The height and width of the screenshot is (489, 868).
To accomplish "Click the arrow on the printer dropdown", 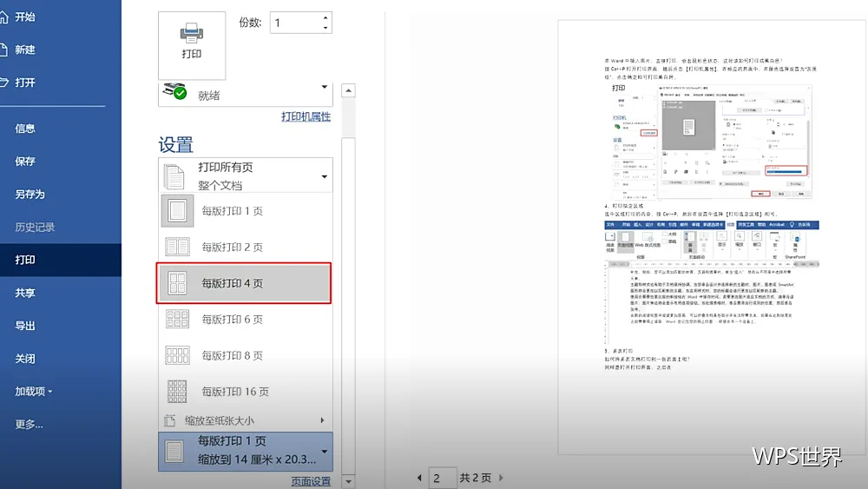I will (325, 87).
